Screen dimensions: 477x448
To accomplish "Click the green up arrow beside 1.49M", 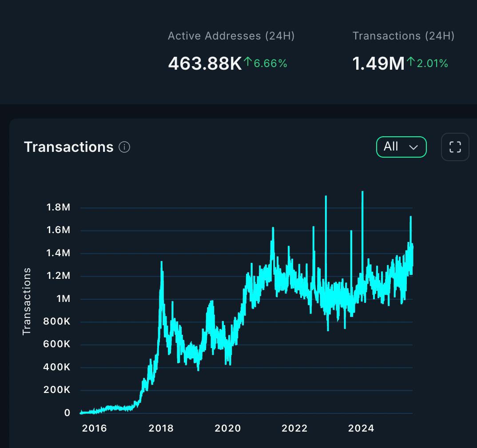I will [x=410, y=63].
